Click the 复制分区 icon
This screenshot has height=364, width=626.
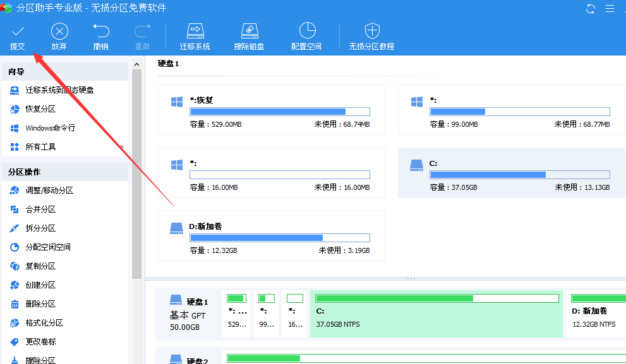click(15, 266)
